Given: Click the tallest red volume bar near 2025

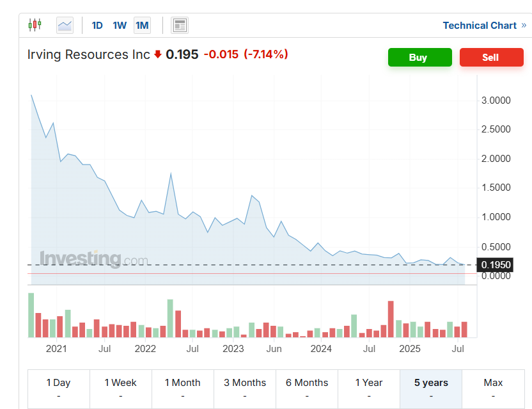Looking at the screenshot, I should pos(391,319).
